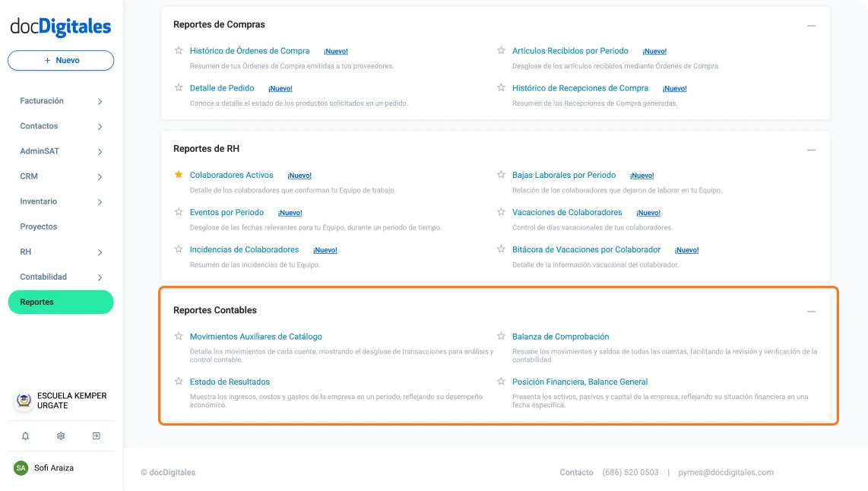
Task: Open the settings gear icon
Action: coord(61,436)
